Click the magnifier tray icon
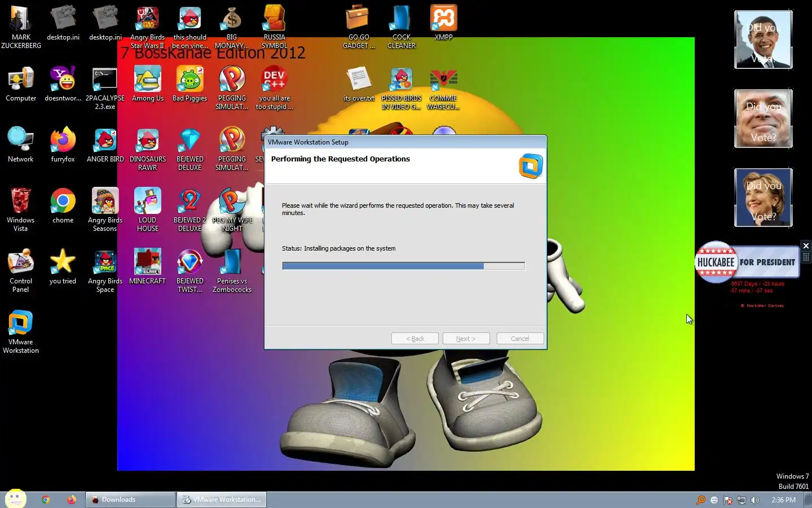 click(701, 500)
